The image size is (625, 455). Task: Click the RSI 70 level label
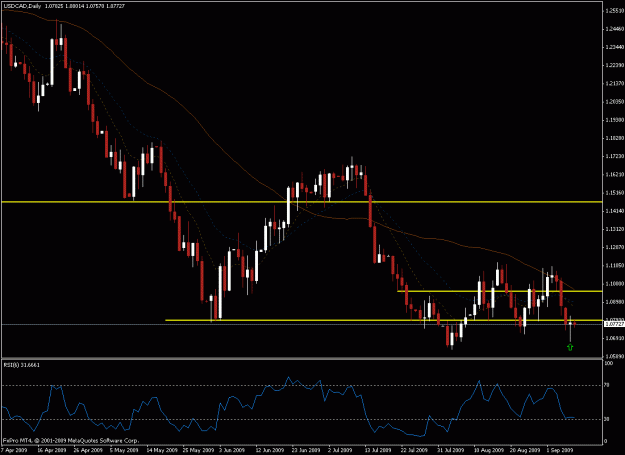(x=607, y=385)
